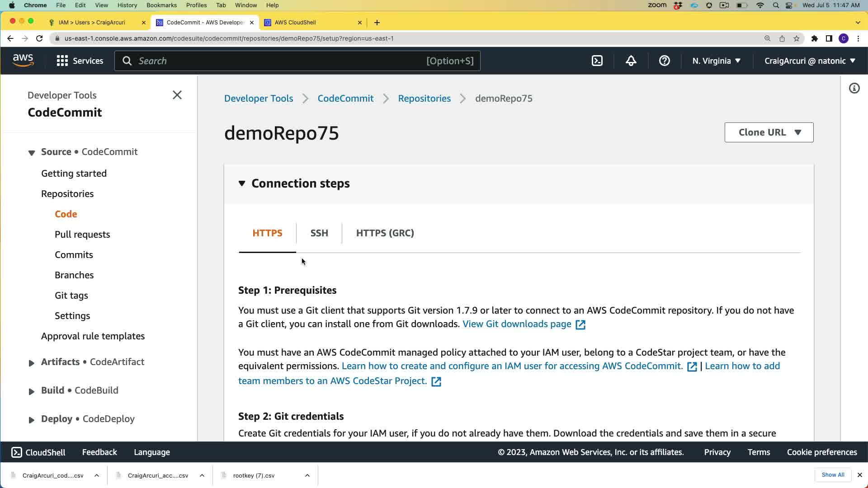Open the N. Virginia region dropdown
This screenshot has height=488, width=868.
pyautogui.click(x=716, y=61)
